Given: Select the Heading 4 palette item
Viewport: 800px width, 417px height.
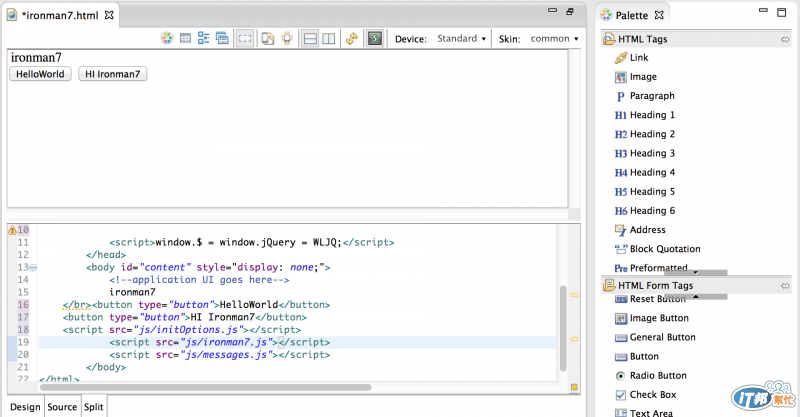Looking at the screenshot, I should 644,173.
